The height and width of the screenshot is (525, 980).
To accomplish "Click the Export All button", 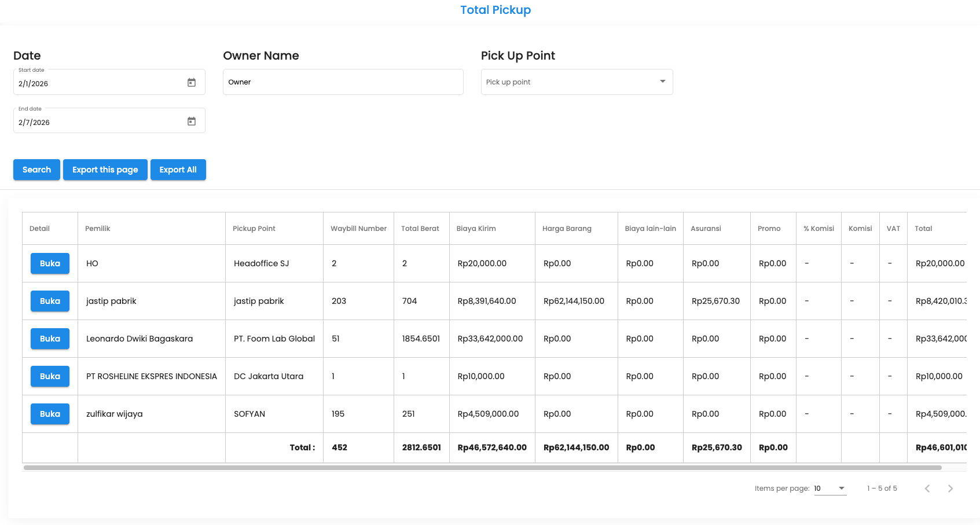I will (178, 170).
